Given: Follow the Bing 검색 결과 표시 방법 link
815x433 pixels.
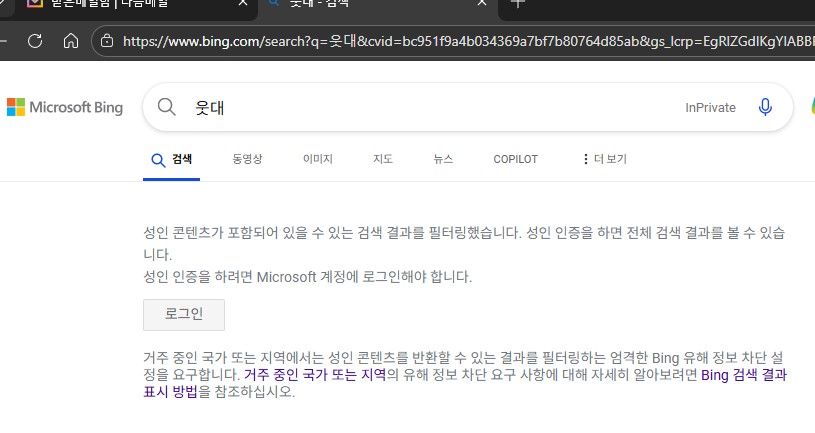Looking at the screenshot, I should [x=744, y=376].
